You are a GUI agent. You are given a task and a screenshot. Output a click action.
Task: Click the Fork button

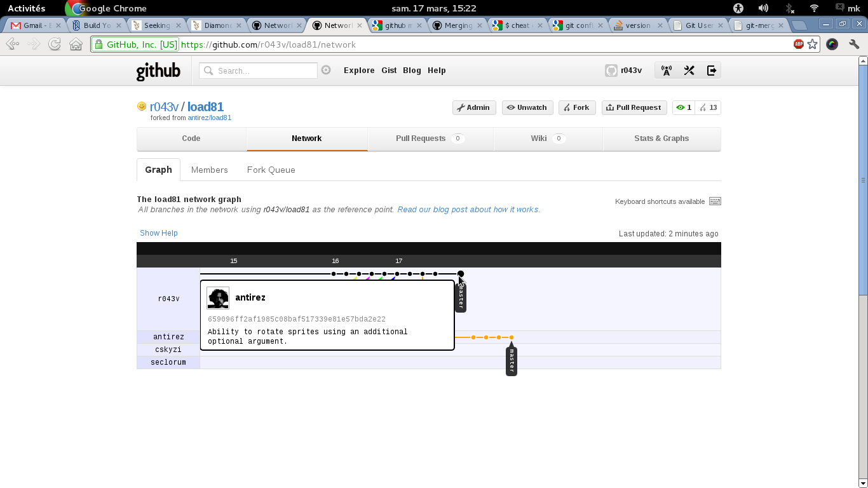pos(576,107)
